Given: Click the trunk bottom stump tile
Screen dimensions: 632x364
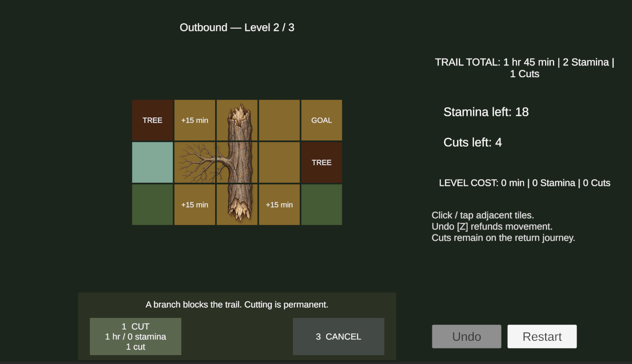Looking at the screenshot, I should click(237, 205).
